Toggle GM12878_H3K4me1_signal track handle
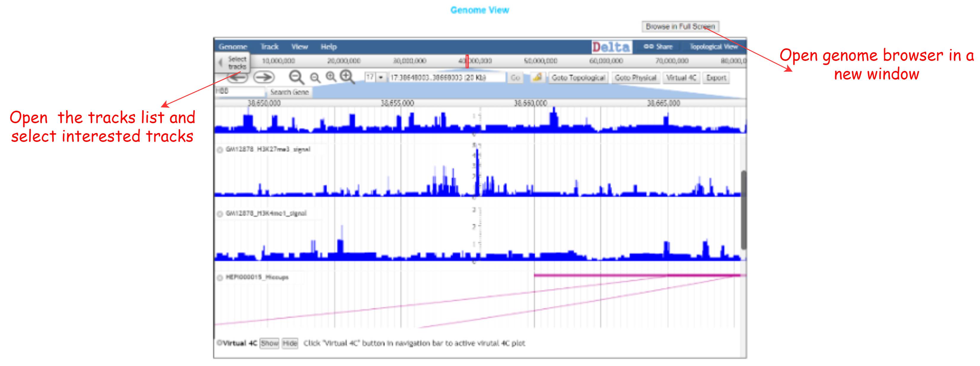The width and height of the screenshot is (980, 366). (x=220, y=214)
